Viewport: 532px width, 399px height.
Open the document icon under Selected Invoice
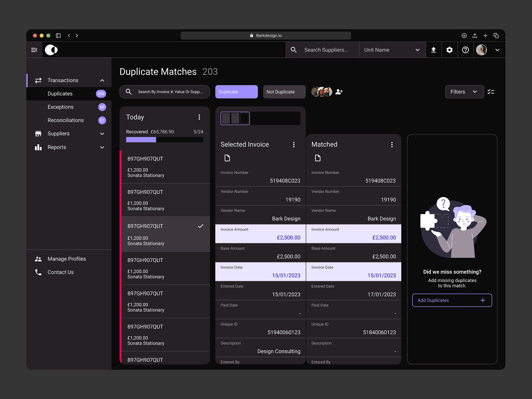pyautogui.click(x=227, y=158)
